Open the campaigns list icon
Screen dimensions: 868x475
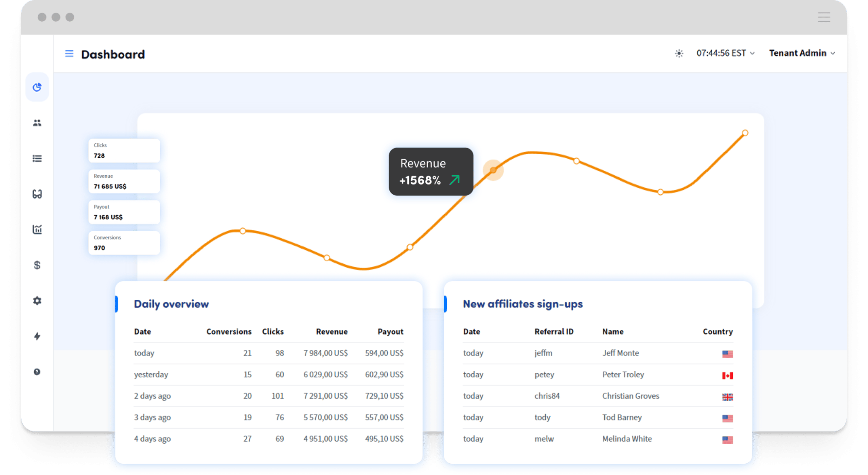click(37, 159)
